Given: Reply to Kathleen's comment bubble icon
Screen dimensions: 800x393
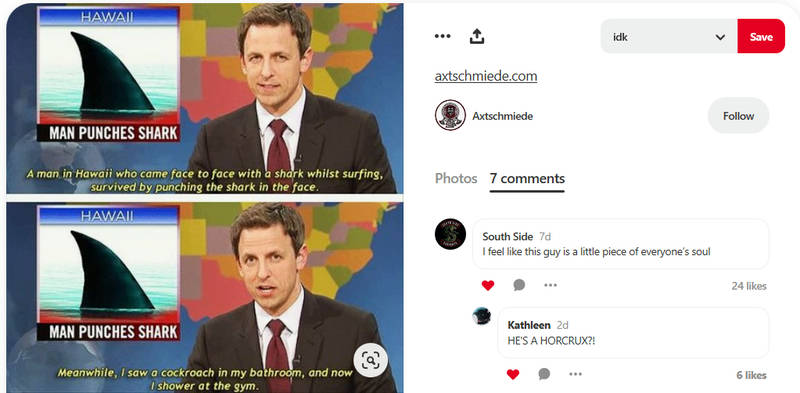Looking at the screenshot, I should (x=544, y=375).
